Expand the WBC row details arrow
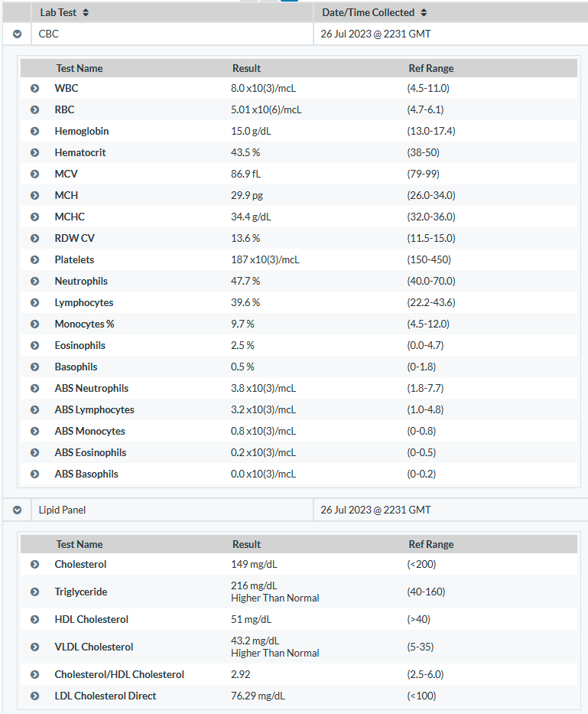588x714 pixels. click(34, 88)
